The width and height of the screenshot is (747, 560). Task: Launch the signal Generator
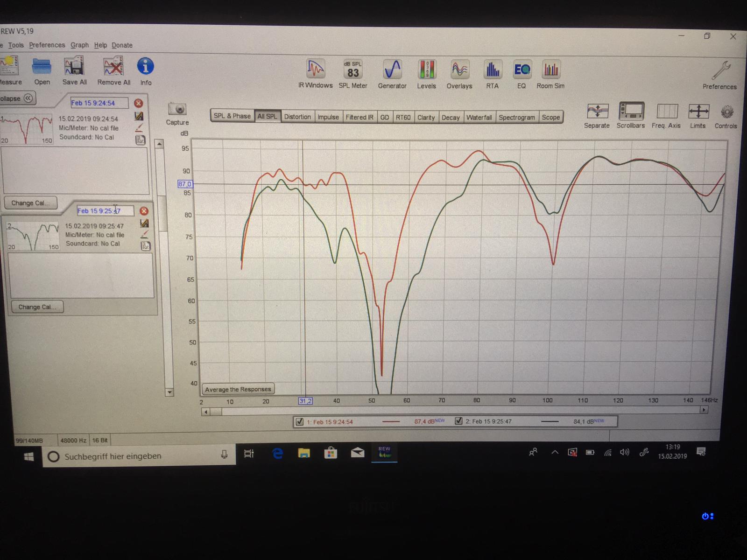(392, 70)
